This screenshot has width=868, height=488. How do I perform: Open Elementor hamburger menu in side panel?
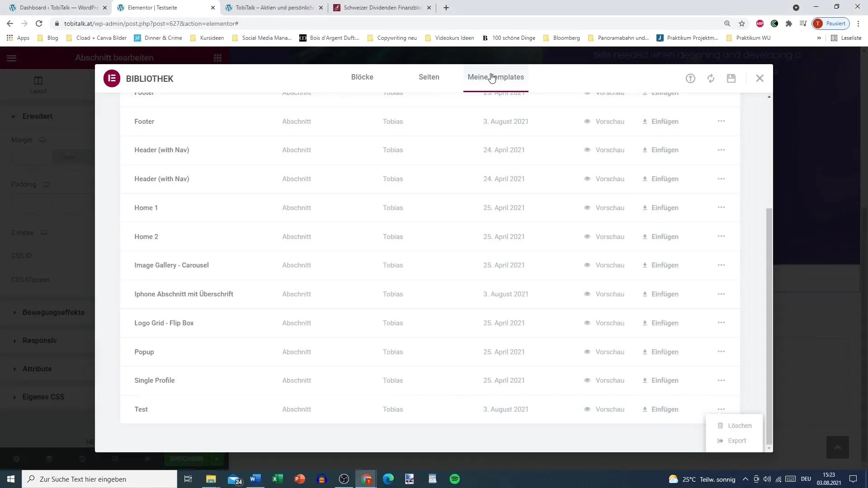(11, 58)
